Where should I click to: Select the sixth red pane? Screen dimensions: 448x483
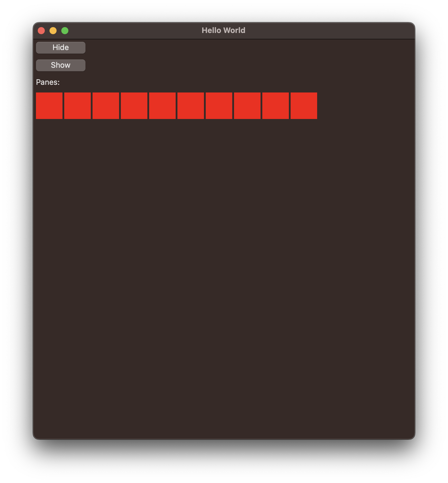(x=191, y=106)
